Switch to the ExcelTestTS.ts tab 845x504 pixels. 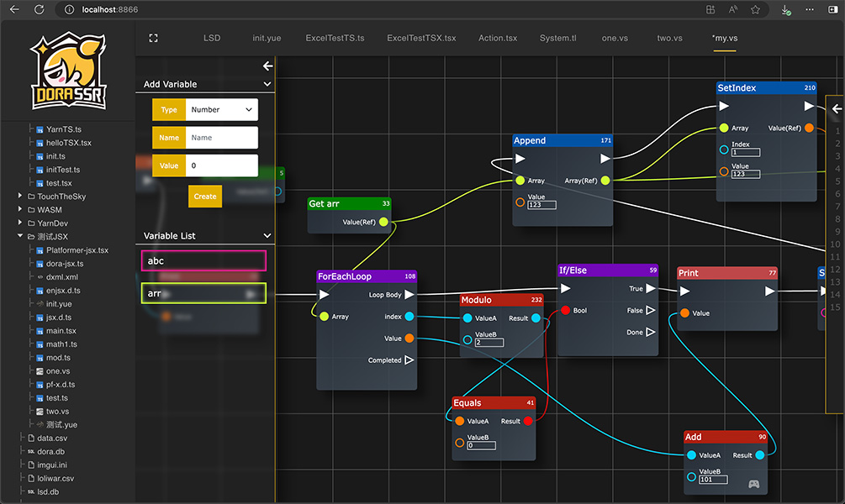[x=335, y=39]
